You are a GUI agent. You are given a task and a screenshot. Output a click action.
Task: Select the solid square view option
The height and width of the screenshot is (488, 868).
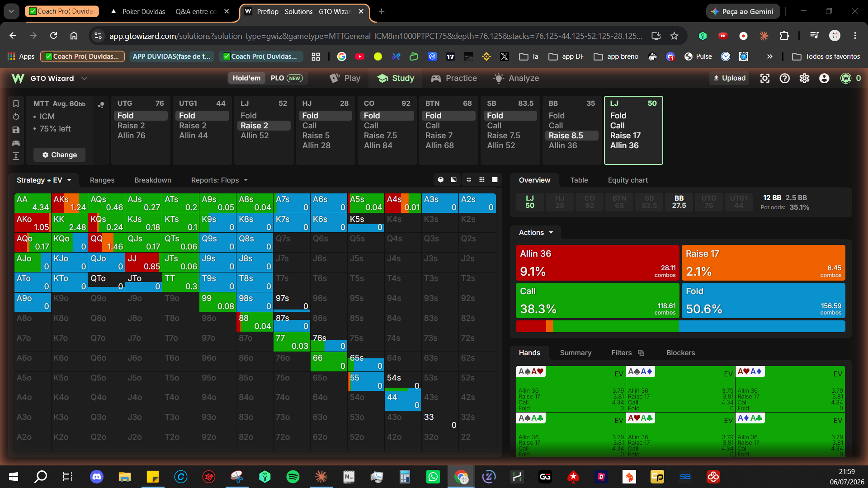pos(495,180)
